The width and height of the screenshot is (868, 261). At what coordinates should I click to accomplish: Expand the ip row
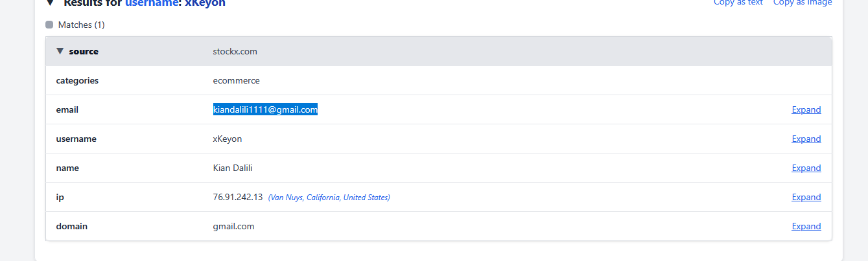(x=806, y=198)
